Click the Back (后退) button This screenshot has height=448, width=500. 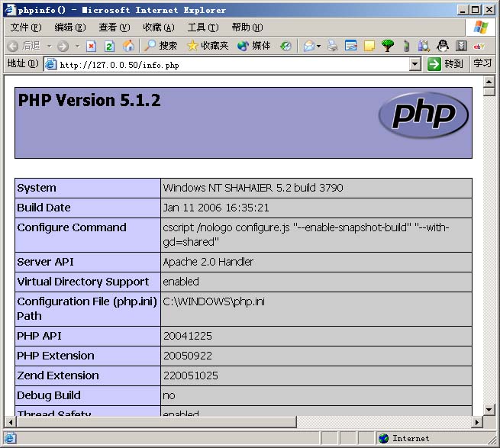pos(24,47)
